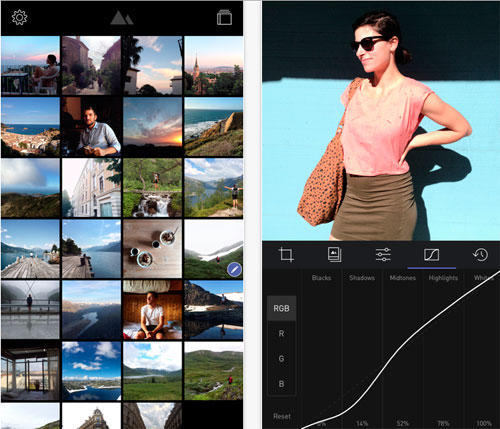This screenshot has width=500, height=429.
Task: Open thumbnail of large cloud over dark hills
Action: (x=30, y=188)
